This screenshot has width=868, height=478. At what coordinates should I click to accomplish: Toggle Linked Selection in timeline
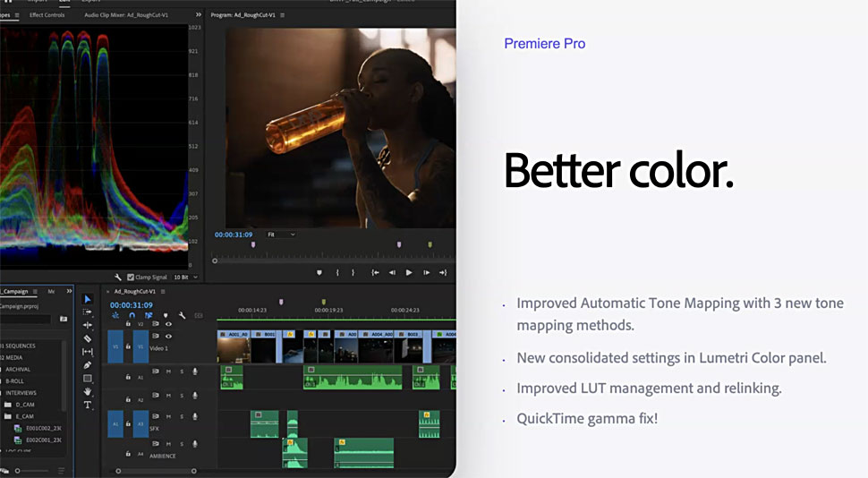coord(149,315)
